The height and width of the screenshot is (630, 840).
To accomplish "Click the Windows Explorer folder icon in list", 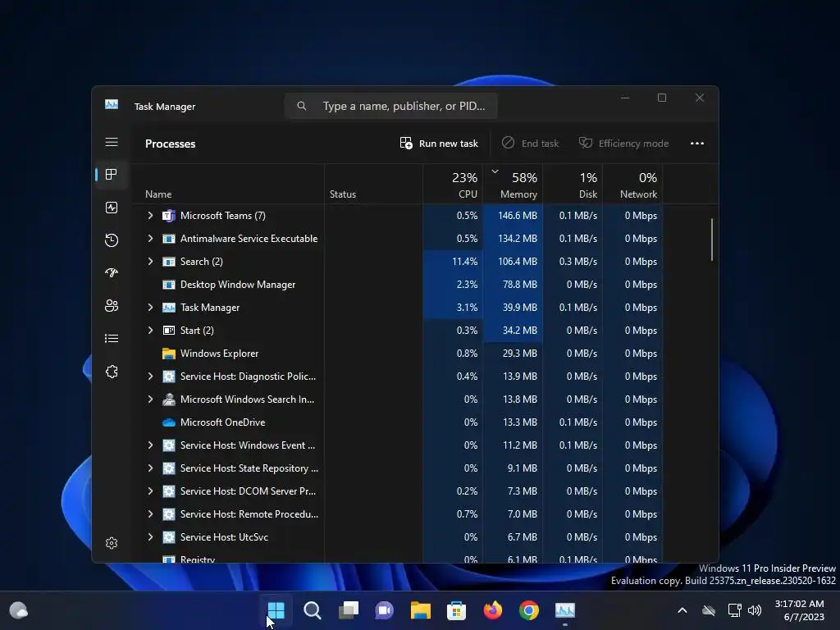I will tap(169, 354).
